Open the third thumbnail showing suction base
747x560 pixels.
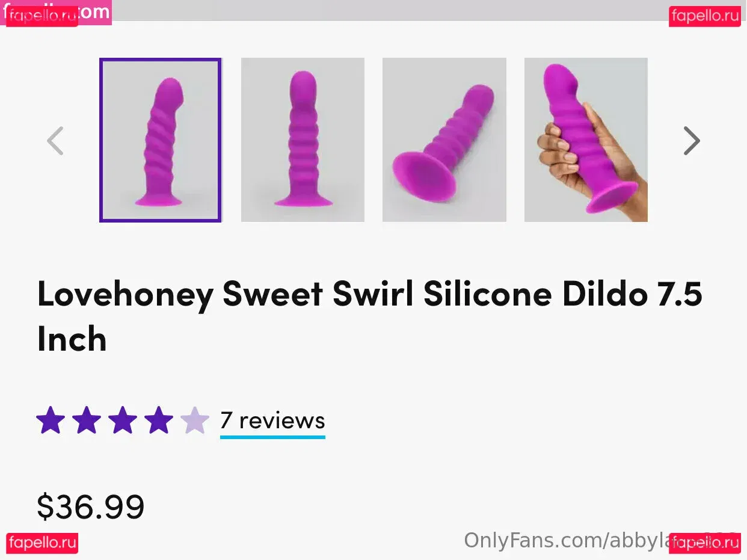click(x=444, y=140)
